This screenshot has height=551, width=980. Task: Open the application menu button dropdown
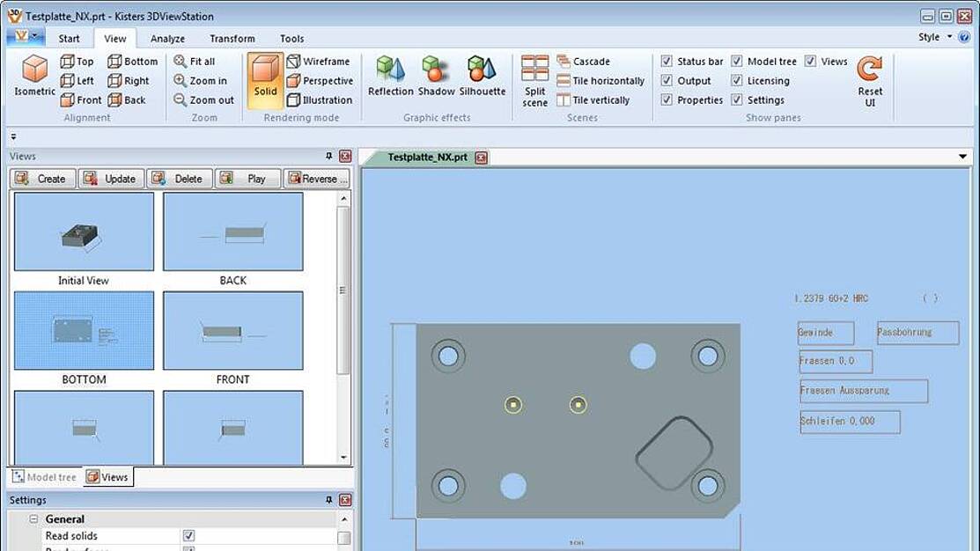tap(25, 37)
